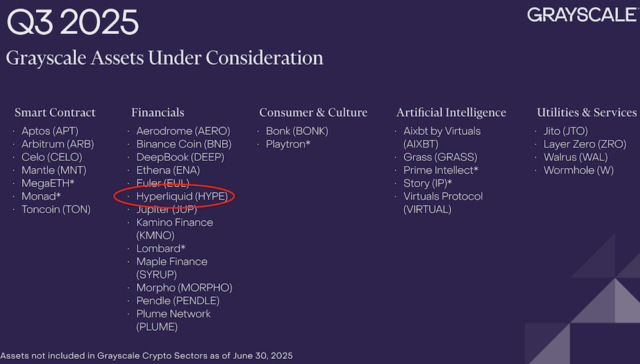Viewport: 640px width, 364px height.
Task: Click the Artificial Intelligence heading
Action: 451,113
